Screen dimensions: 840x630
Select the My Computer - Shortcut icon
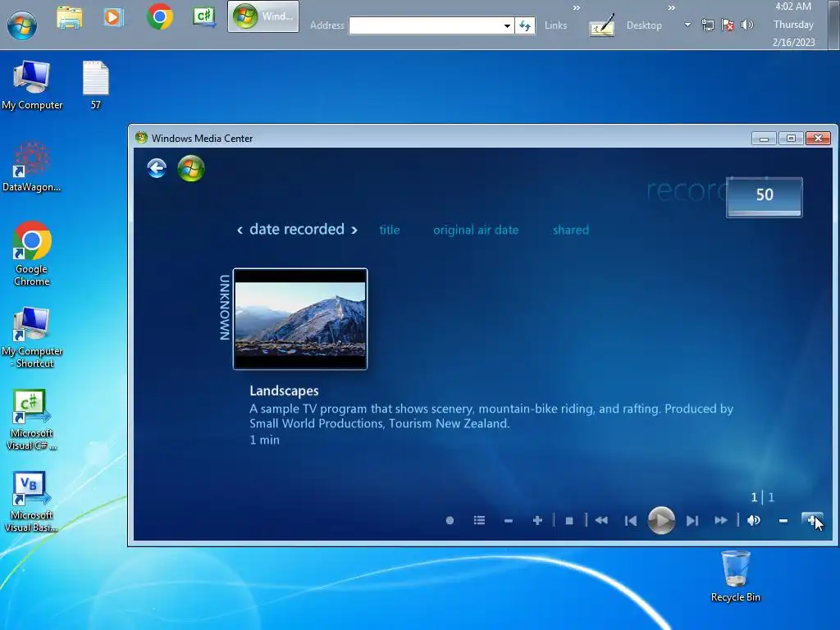[x=32, y=337]
